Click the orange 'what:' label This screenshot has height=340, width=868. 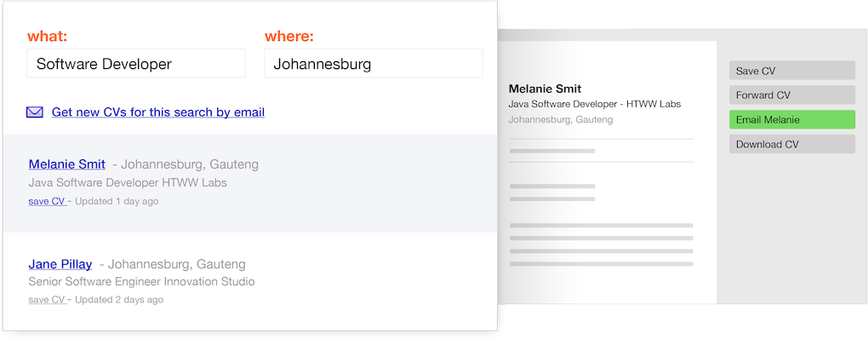pos(47,37)
